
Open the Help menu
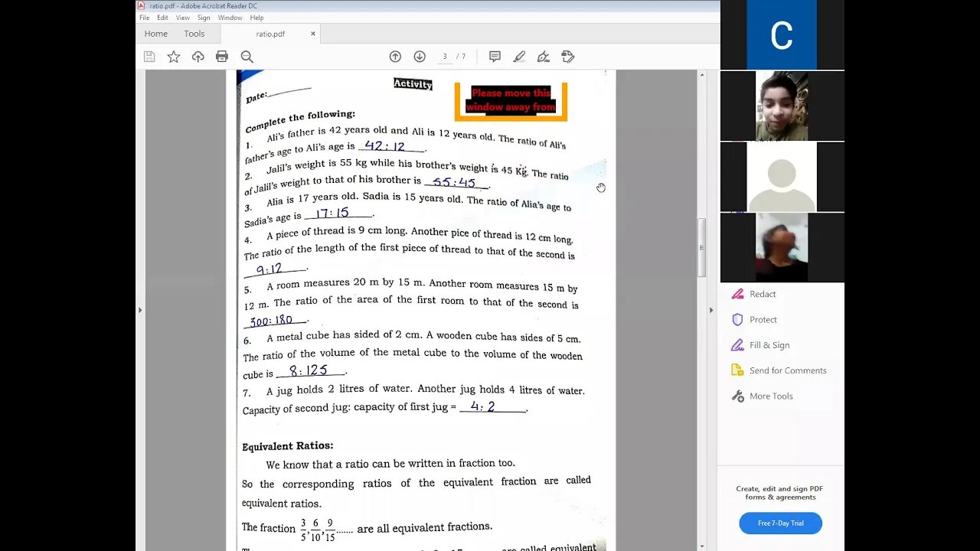pyautogui.click(x=256, y=18)
